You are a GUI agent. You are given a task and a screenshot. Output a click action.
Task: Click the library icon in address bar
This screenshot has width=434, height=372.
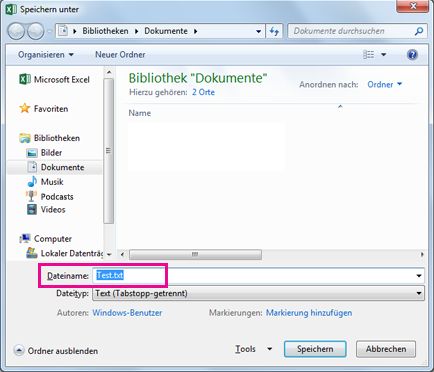click(63, 31)
